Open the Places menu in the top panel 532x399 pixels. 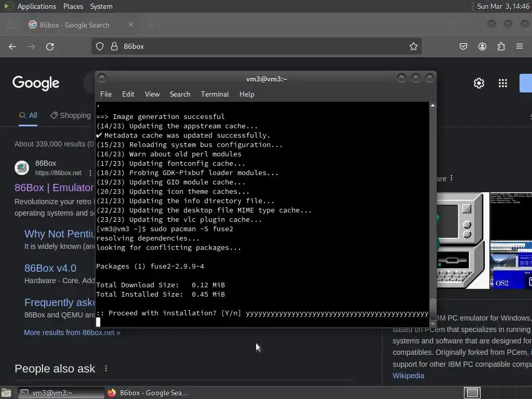point(73,6)
